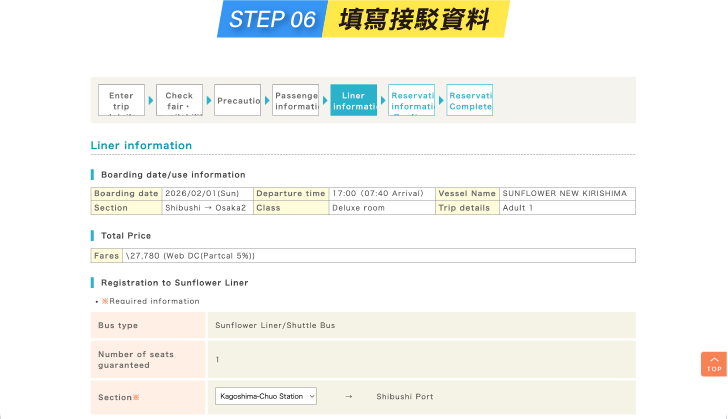Click the arrow after the Enter trip step
Image resolution: width=728 pixels, height=419 pixels.
(x=151, y=100)
